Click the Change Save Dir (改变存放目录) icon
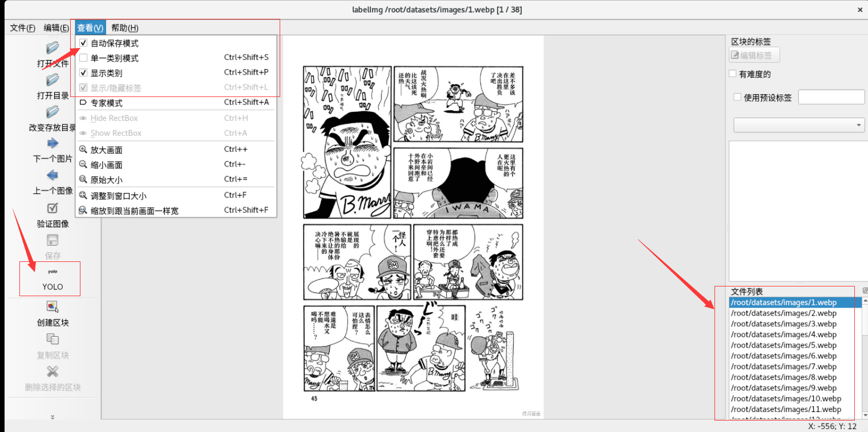The width and height of the screenshot is (868, 432). (x=53, y=112)
